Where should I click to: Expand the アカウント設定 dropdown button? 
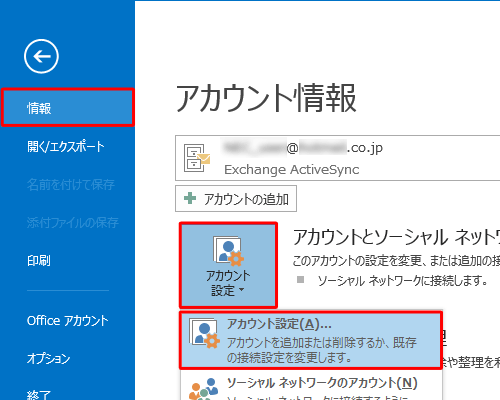(x=228, y=265)
